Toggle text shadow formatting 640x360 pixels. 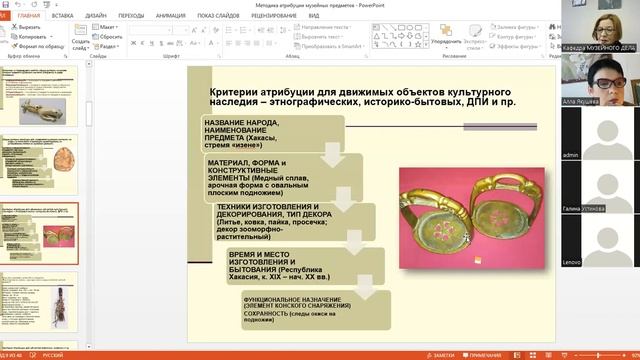click(161, 43)
